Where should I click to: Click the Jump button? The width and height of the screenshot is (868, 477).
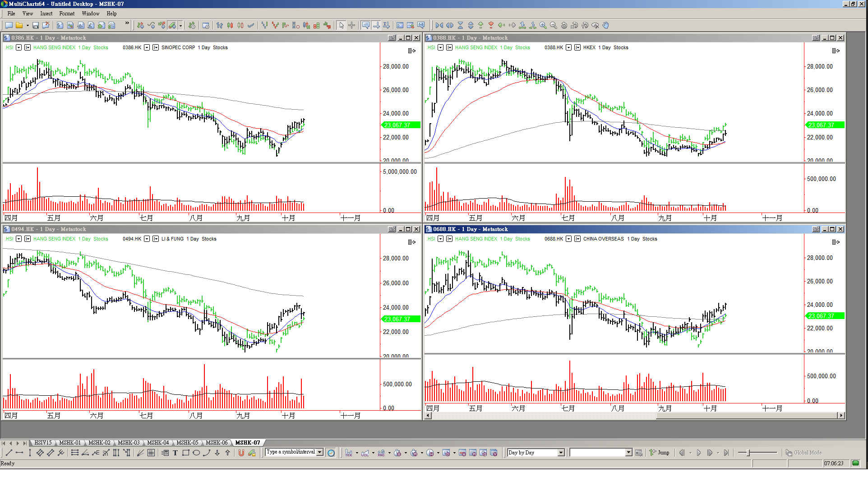(x=660, y=453)
